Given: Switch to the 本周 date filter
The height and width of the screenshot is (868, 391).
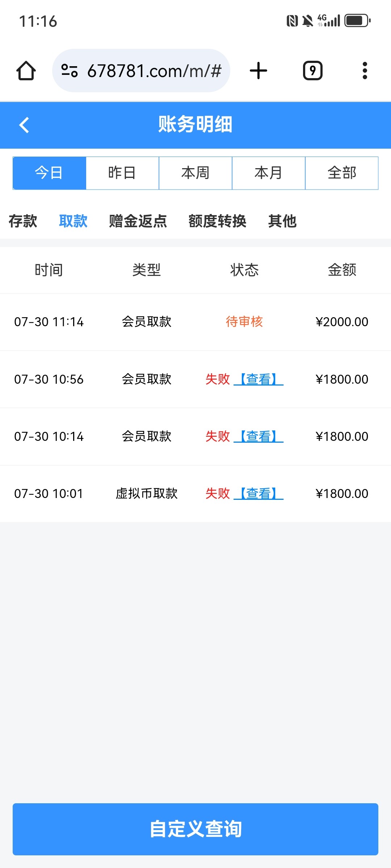Looking at the screenshot, I should (x=195, y=173).
